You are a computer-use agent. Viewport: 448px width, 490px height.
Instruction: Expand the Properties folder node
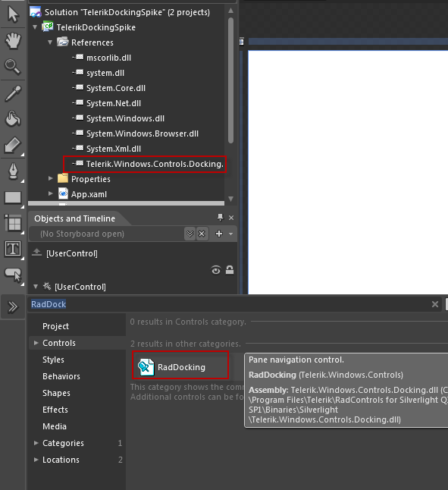[x=50, y=178]
